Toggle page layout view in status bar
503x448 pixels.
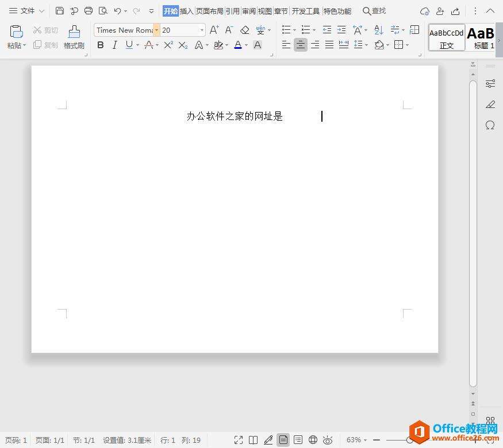pos(283,440)
